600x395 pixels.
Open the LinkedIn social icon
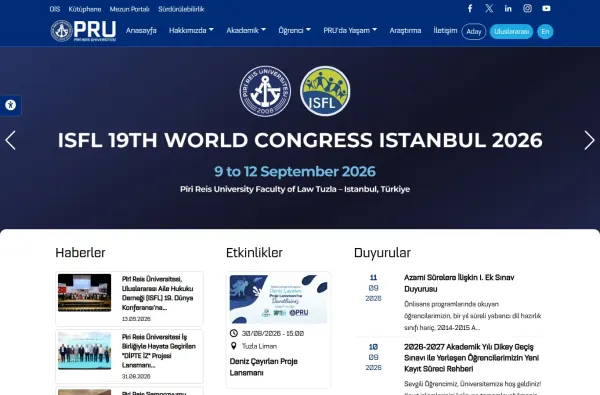coord(508,8)
